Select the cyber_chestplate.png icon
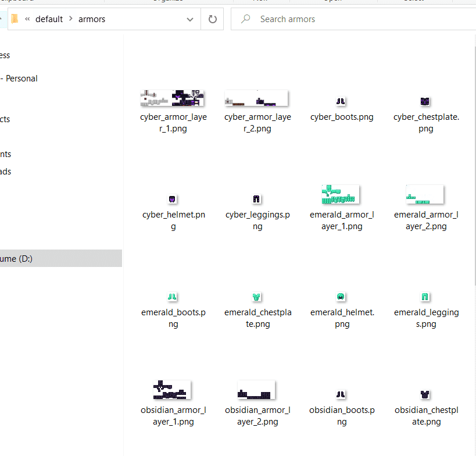The width and height of the screenshot is (476, 456). tap(425, 101)
